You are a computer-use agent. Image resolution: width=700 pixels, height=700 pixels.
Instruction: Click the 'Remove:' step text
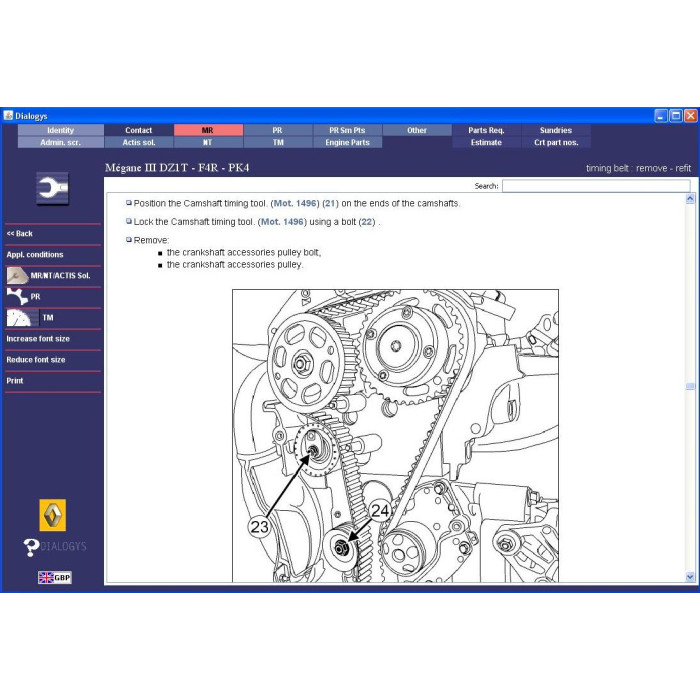pyautogui.click(x=151, y=240)
